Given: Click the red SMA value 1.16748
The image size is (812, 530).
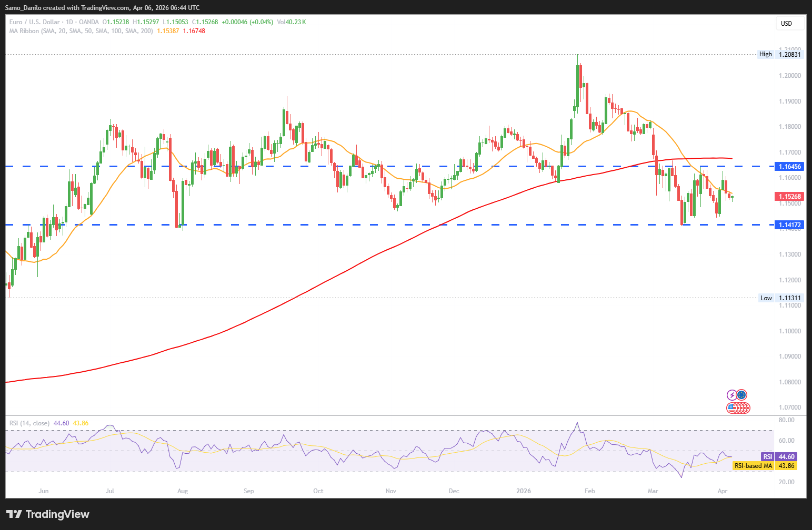Looking at the screenshot, I should tap(194, 31).
